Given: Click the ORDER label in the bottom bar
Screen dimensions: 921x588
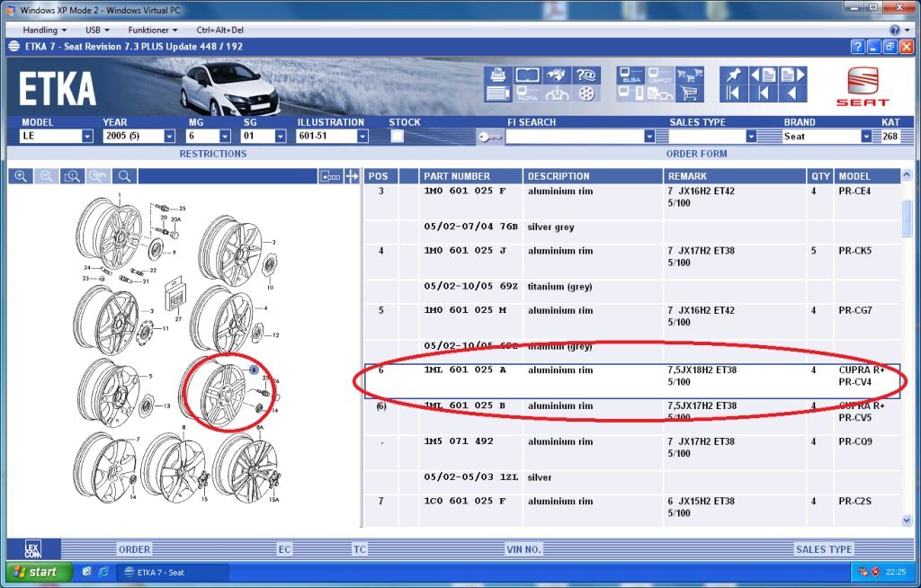Looking at the screenshot, I should pyautogui.click(x=135, y=549).
